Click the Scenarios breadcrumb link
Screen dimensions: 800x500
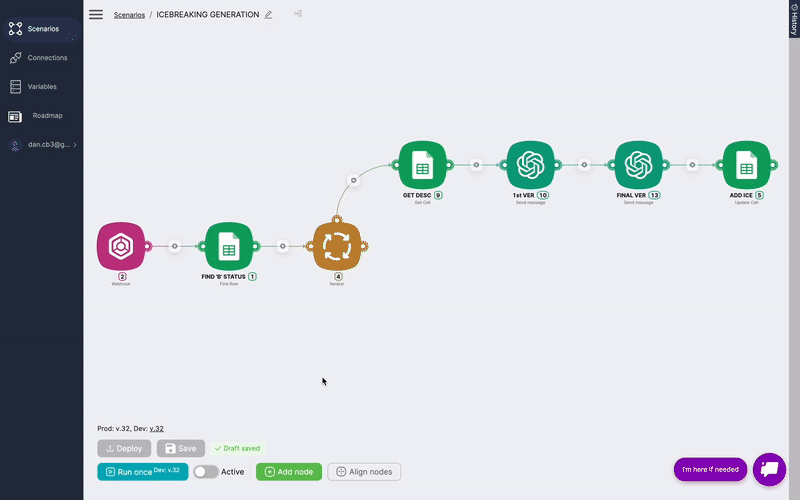click(129, 15)
